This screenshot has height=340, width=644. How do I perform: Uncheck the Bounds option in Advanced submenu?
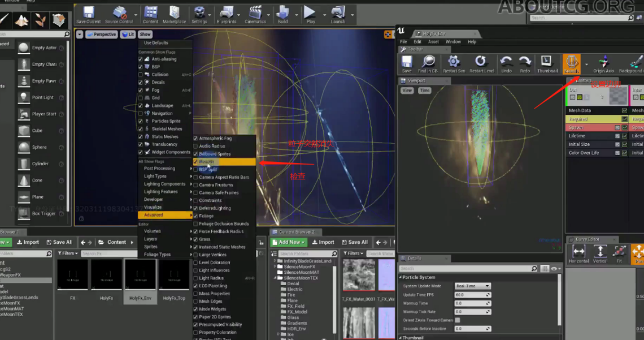point(196,162)
